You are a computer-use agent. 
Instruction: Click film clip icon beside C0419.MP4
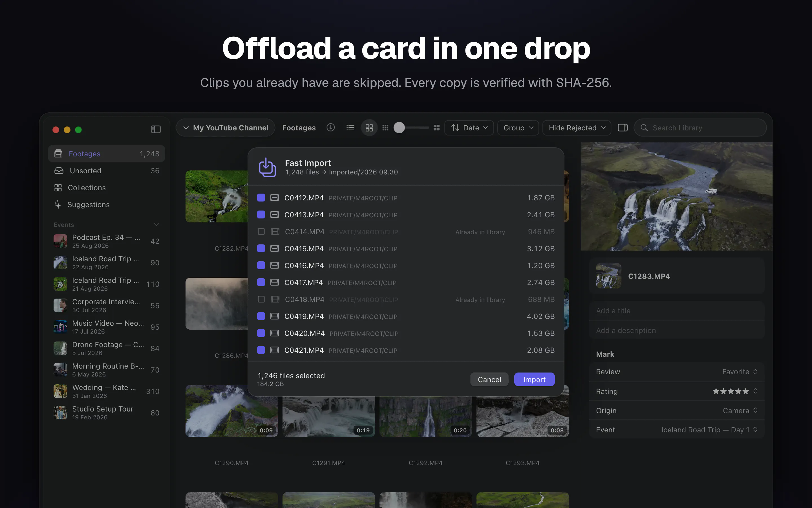[274, 316]
